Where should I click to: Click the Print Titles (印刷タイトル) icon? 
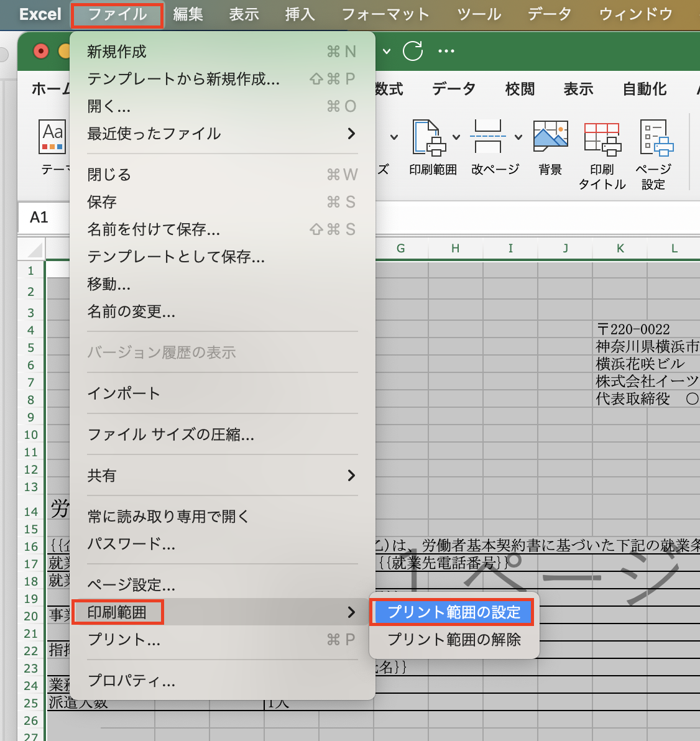point(602,138)
